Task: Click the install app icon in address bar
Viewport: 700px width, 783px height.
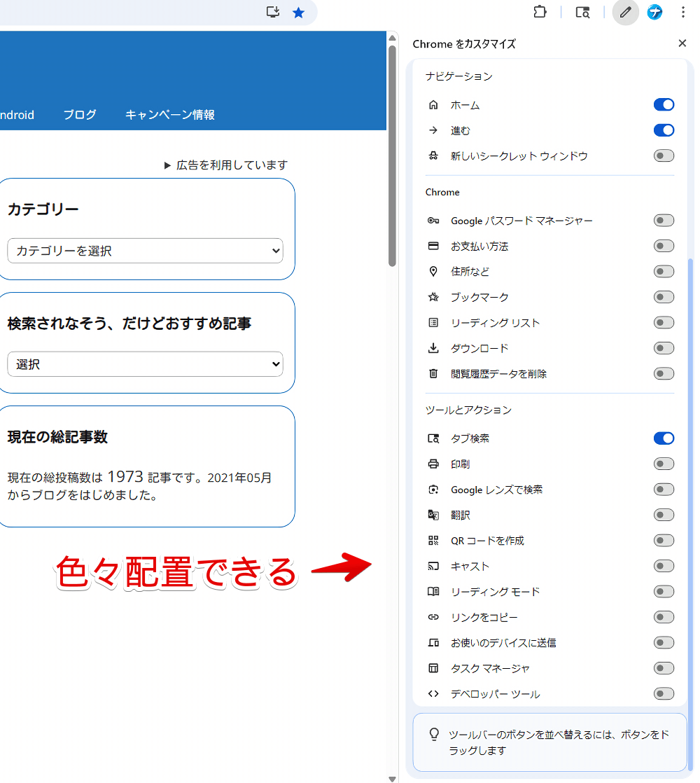Action: coord(273,12)
